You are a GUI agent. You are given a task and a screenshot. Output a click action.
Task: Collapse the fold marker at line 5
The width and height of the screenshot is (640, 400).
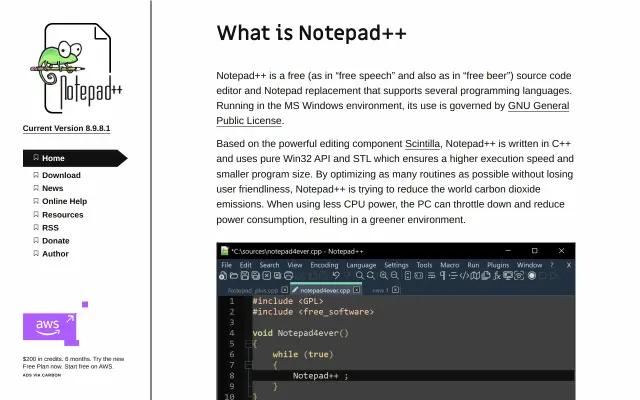coord(248,344)
